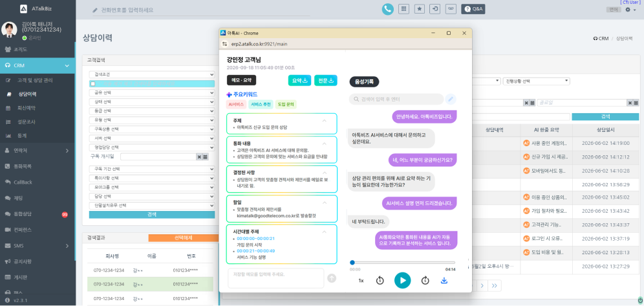
Task: Select the highlighted green customer row
Action: [x=150, y=284]
